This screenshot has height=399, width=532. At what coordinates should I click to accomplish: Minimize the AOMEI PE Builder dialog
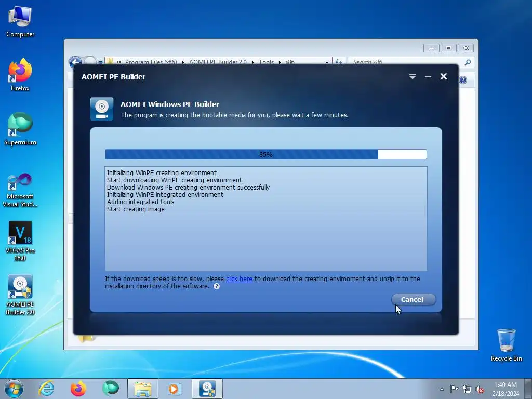point(428,77)
